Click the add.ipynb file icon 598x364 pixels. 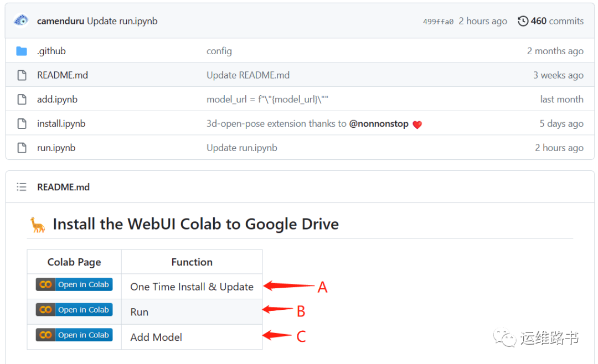pyautogui.click(x=22, y=100)
